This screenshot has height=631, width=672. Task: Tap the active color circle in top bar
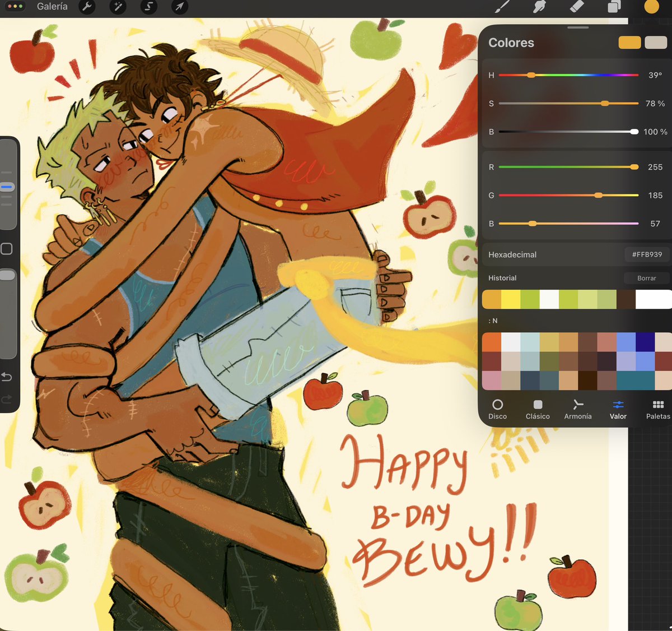point(651,7)
